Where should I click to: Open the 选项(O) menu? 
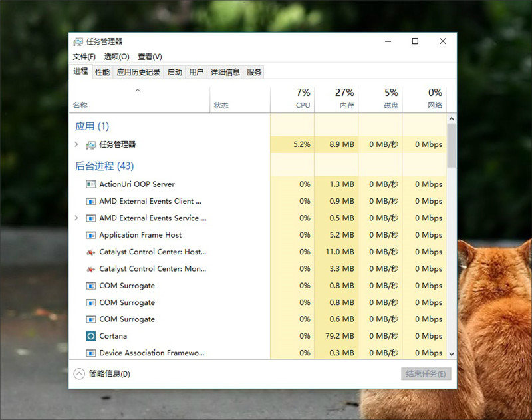[116, 57]
